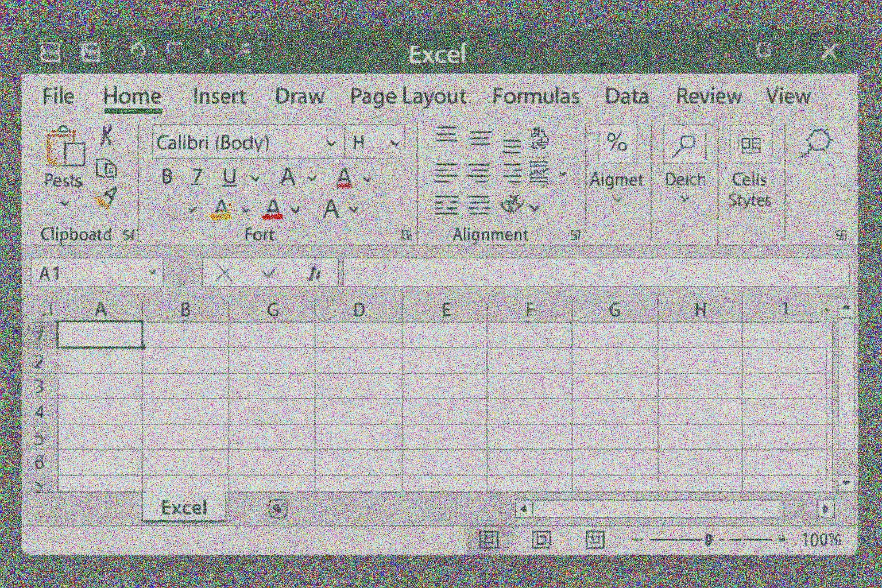Expand the font size dropdown

394,143
